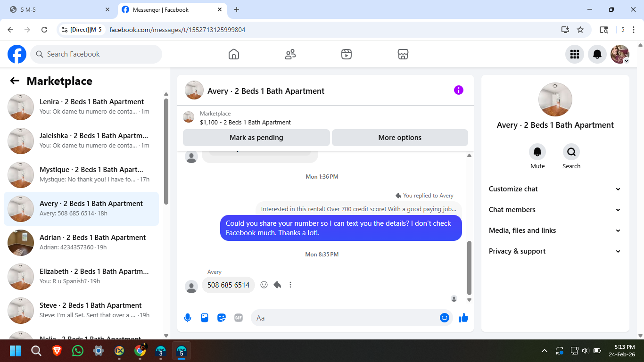Open Windows taskbar search

(36, 351)
